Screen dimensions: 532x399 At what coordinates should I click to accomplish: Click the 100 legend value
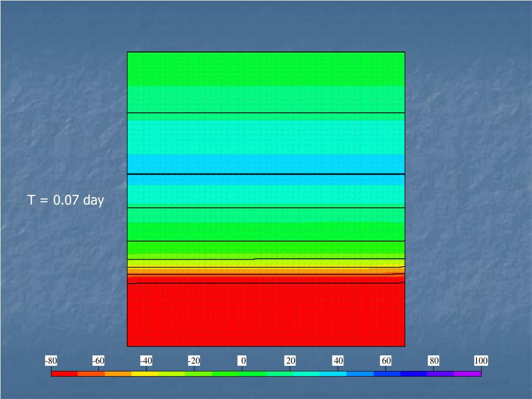click(481, 361)
